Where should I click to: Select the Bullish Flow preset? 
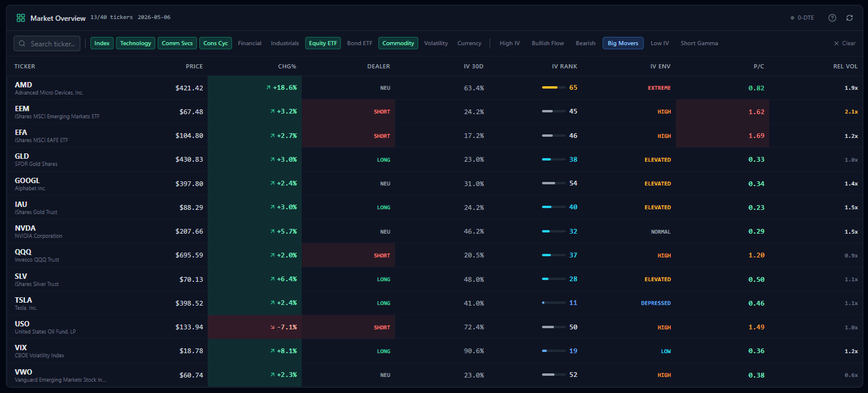pos(548,43)
